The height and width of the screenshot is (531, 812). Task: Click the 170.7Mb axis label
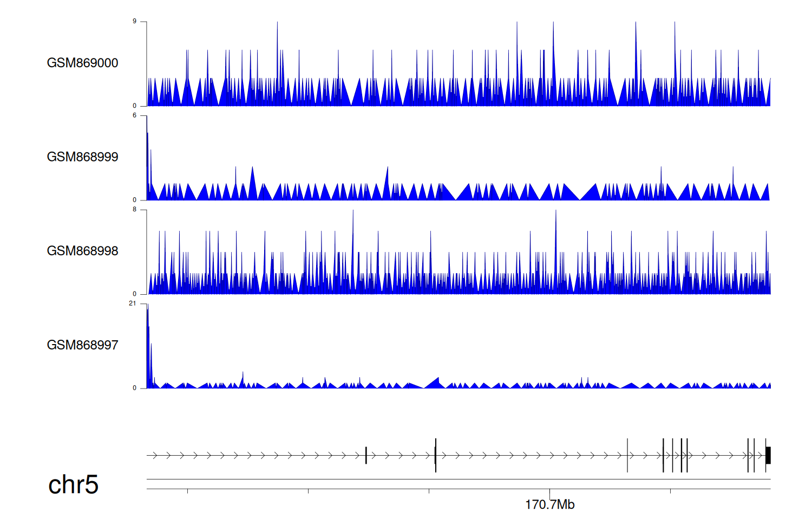coord(549,504)
